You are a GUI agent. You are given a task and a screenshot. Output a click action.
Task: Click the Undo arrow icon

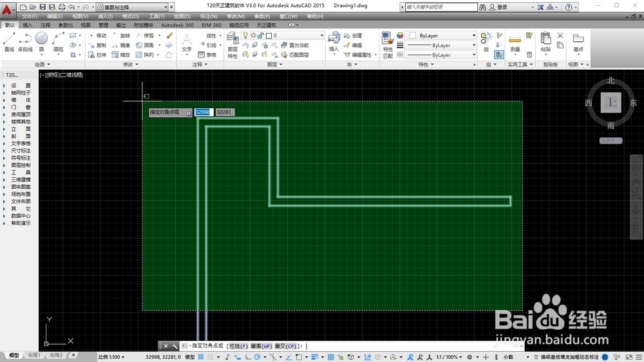tap(72, 7)
